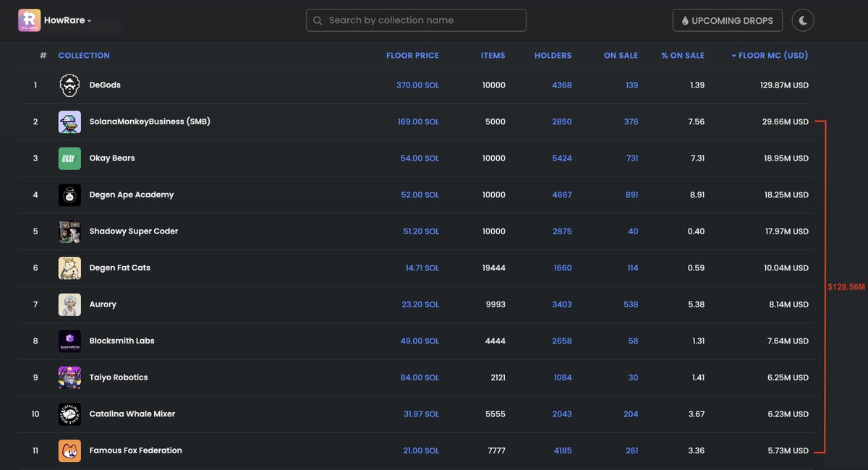Click Taiyo Robotics on sale count 30
The height and width of the screenshot is (470, 868).
[633, 377]
